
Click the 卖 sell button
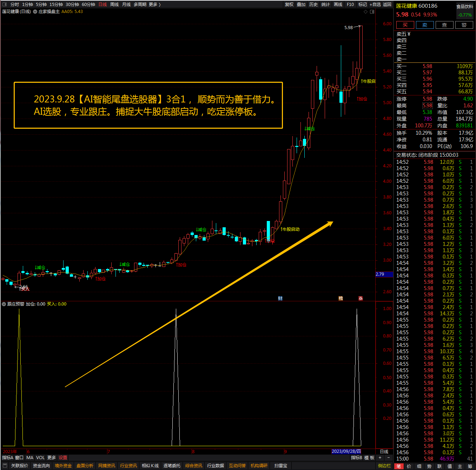[x=425, y=25]
